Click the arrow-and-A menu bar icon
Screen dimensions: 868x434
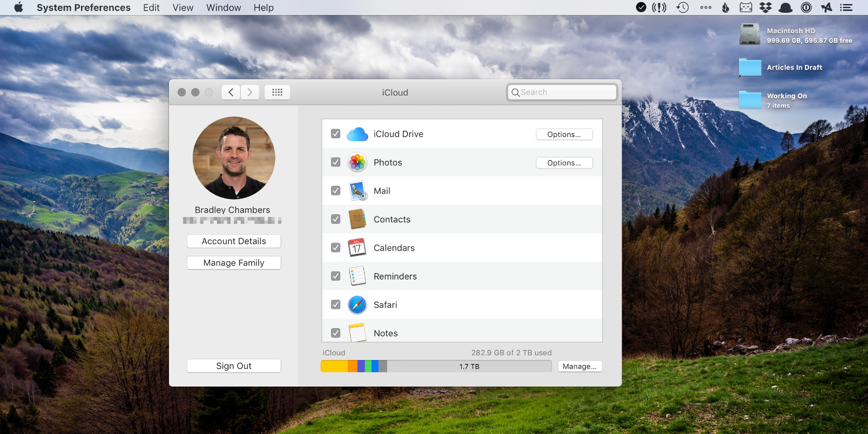pos(826,8)
